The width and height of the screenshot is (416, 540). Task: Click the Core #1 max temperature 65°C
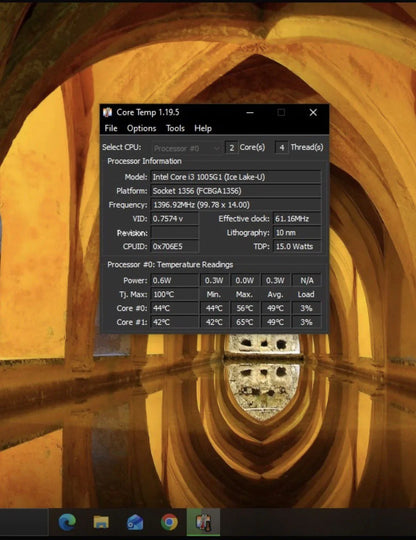coord(245,322)
